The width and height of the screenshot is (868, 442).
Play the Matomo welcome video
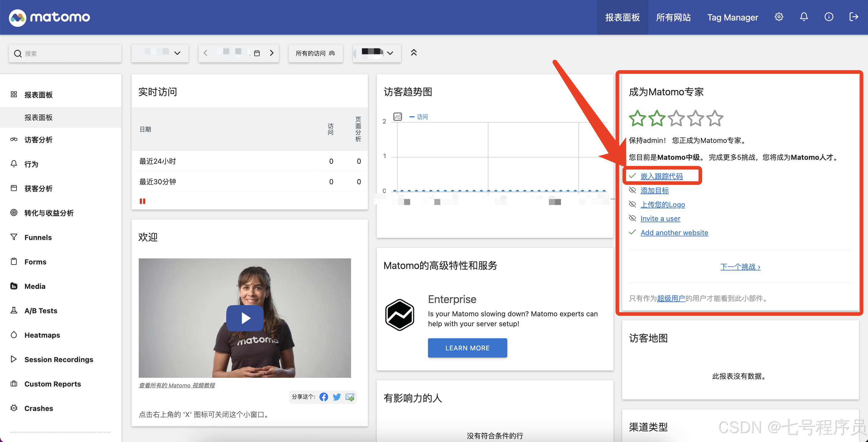point(245,318)
